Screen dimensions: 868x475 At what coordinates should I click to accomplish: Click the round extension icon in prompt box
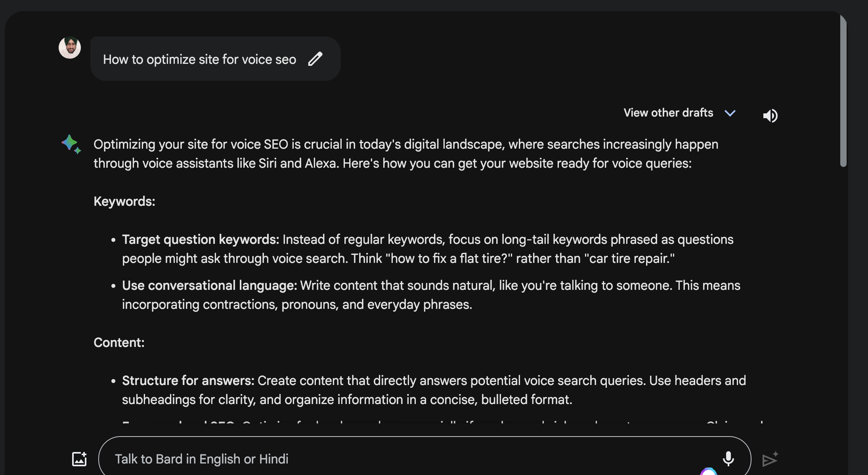[708, 471]
